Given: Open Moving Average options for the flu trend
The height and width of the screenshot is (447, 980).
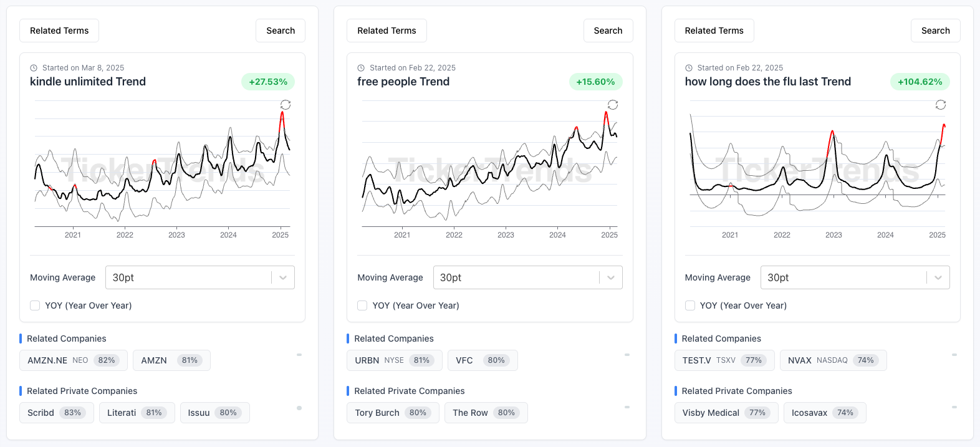Looking at the screenshot, I should click(x=855, y=277).
